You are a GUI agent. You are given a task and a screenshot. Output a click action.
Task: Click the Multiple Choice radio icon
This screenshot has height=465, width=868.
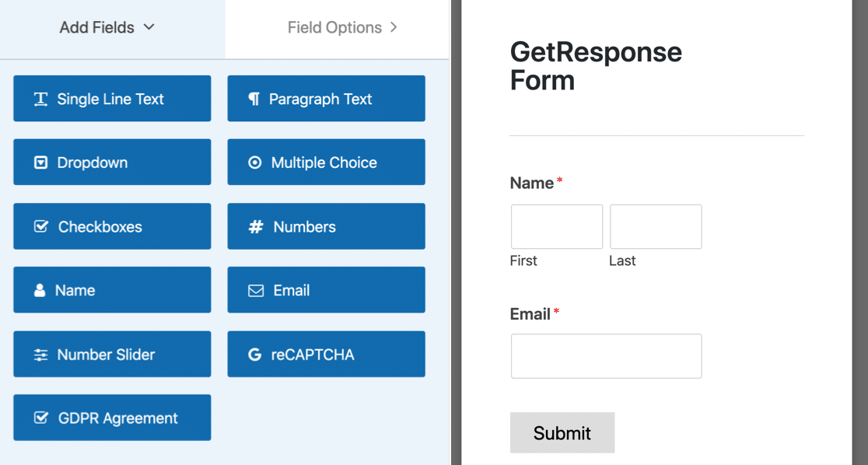(254, 163)
